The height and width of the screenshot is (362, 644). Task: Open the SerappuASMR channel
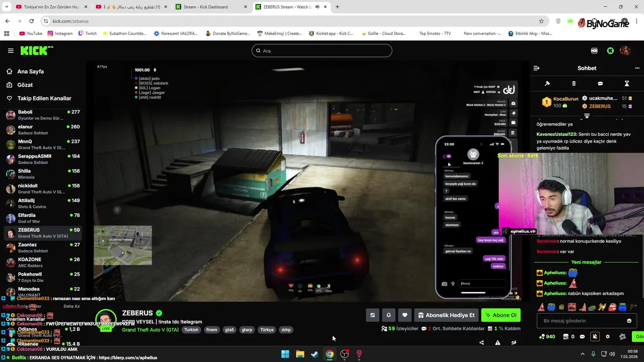tap(43, 159)
